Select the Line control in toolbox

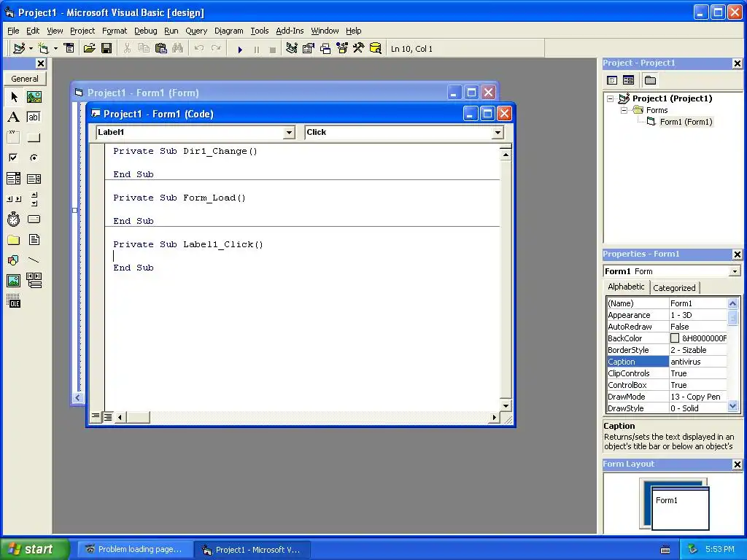click(x=34, y=260)
